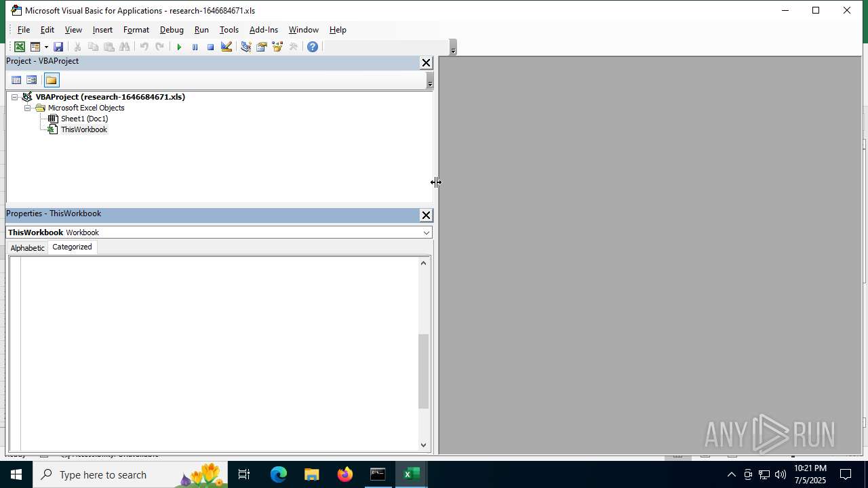Open the Run menu
The width and height of the screenshot is (868, 488).
(201, 30)
